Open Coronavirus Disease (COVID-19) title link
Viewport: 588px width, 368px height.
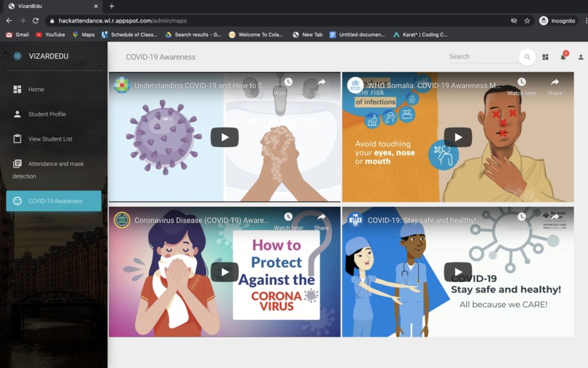point(201,220)
